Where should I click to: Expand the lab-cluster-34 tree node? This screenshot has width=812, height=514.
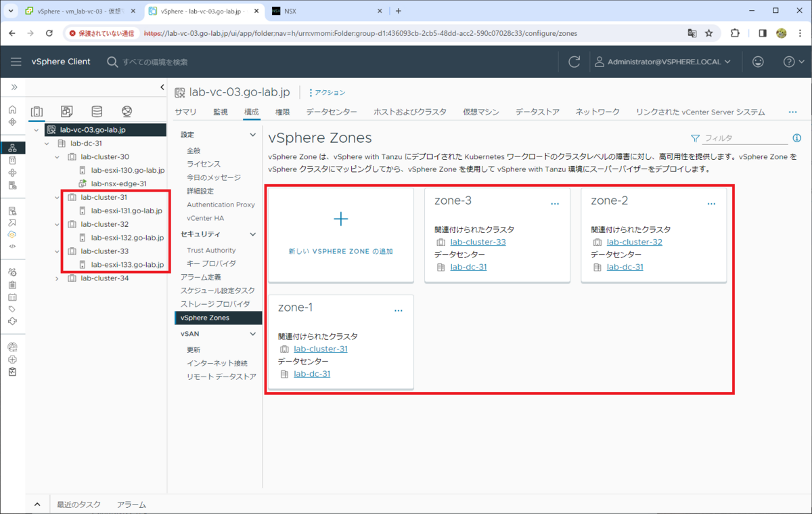pyautogui.click(x=57, y=278)
